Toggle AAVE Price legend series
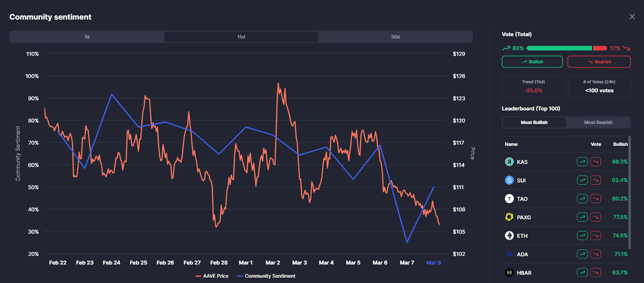The height and width of the screenshot is (283, 644). [x=212, y=276]
